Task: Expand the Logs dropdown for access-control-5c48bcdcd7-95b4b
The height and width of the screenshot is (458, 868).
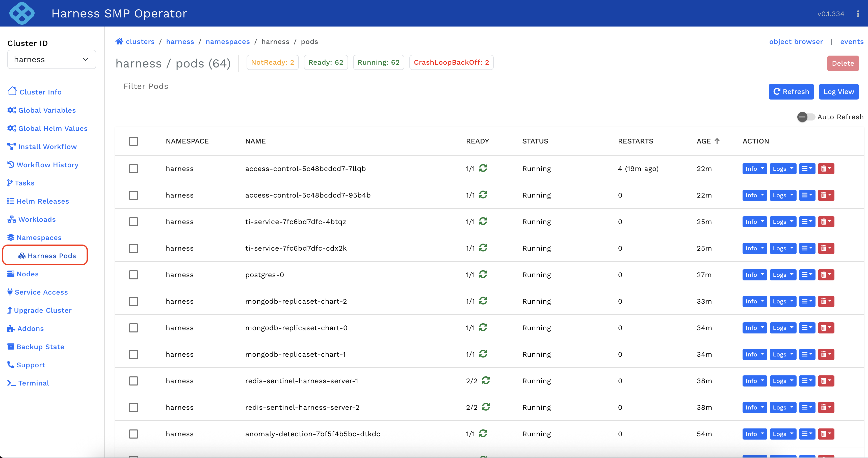Action: point(783,195)
